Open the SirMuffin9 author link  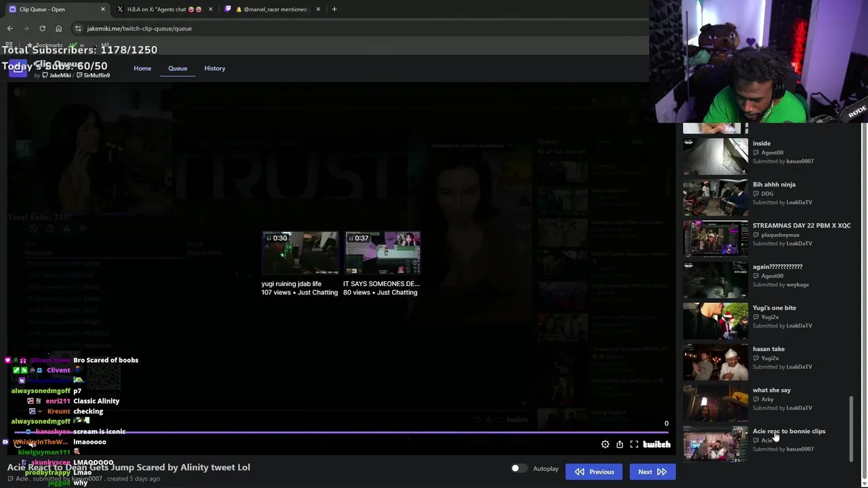click(93, 75)
